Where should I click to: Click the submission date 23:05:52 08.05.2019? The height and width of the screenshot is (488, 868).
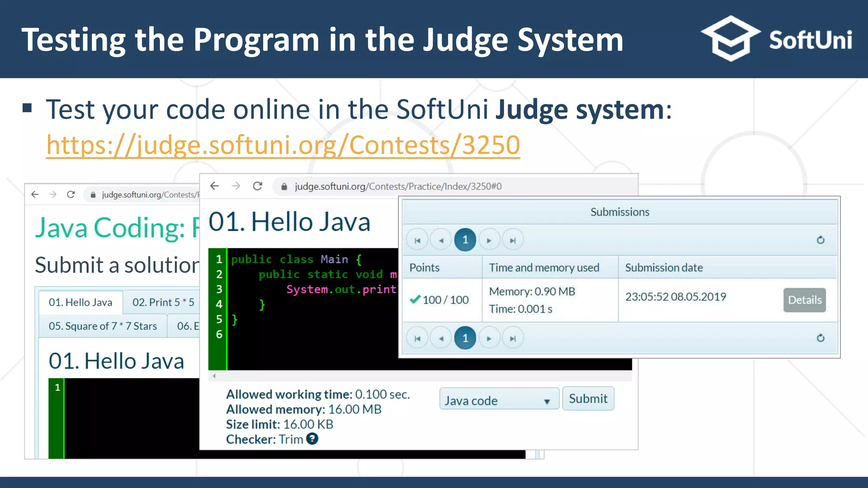tap(676, 297)
